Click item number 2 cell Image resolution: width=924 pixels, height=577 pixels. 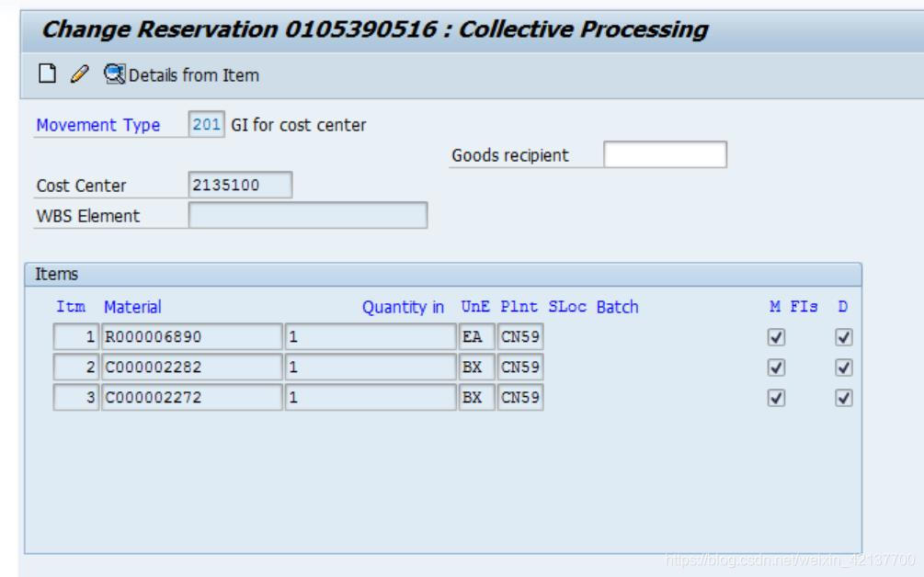point(76,367)
